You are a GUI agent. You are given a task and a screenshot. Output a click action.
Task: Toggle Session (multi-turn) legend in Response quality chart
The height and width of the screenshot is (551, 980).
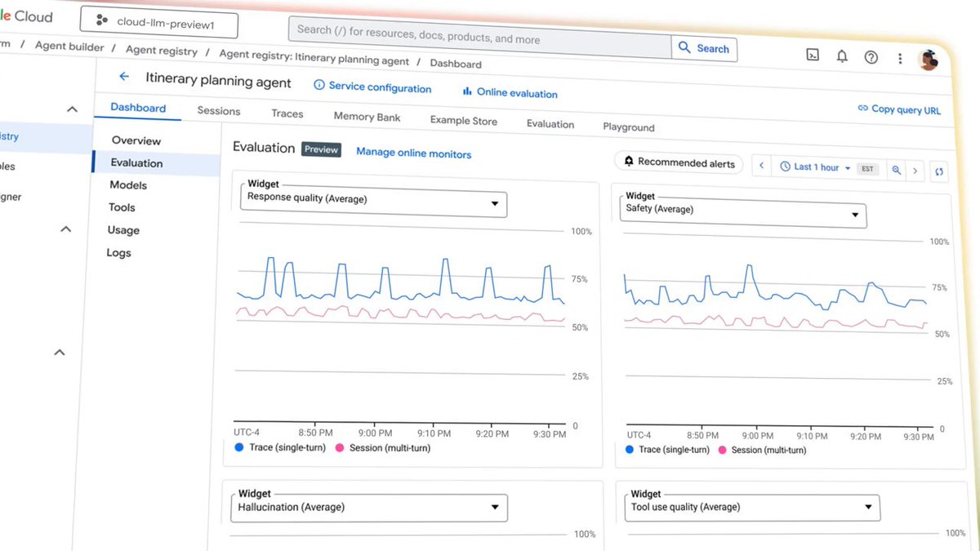(383, 447)
